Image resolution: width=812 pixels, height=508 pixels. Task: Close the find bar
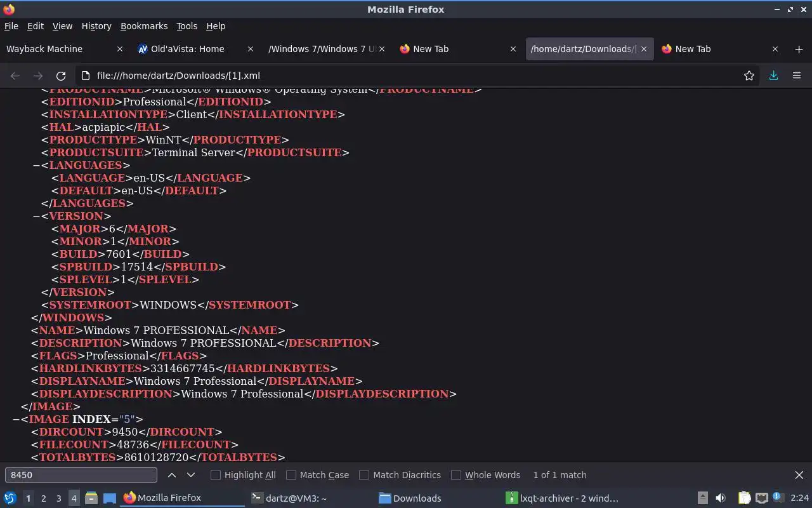click(x=799, y=475)
